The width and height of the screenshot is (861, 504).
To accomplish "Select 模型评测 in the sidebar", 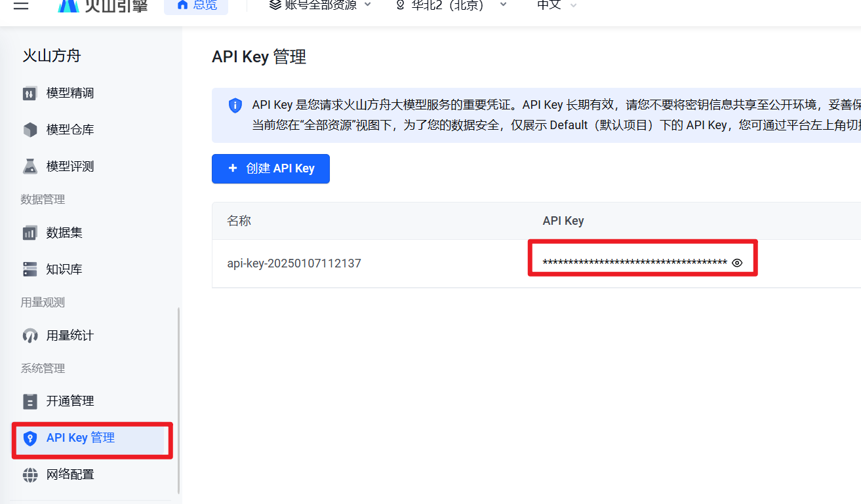I will tap(70, 166).
